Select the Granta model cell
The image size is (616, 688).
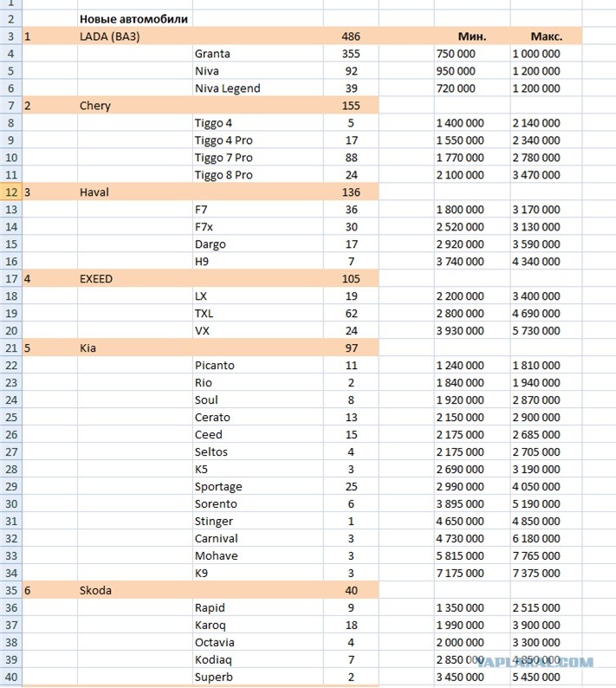tap(258, 54)
